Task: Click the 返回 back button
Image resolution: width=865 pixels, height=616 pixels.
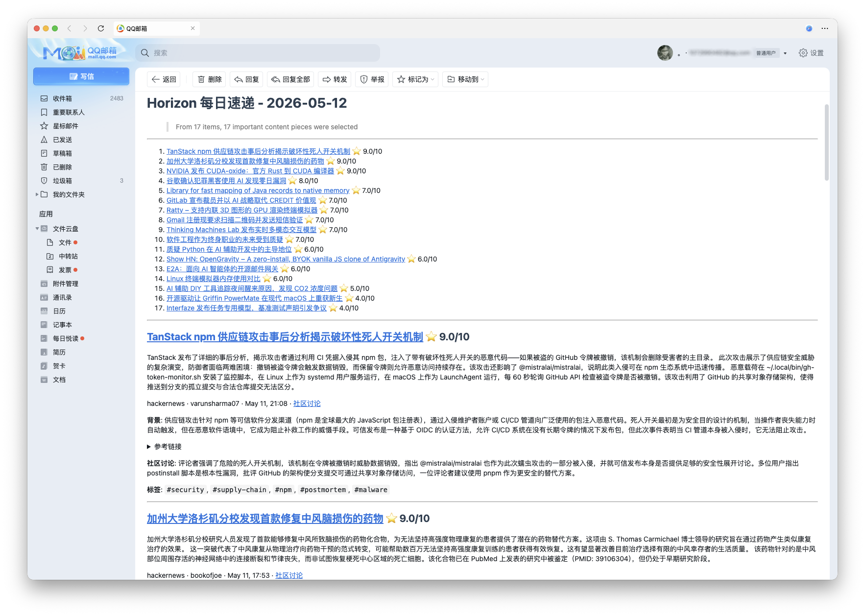Action: click(x=164, y=79)
